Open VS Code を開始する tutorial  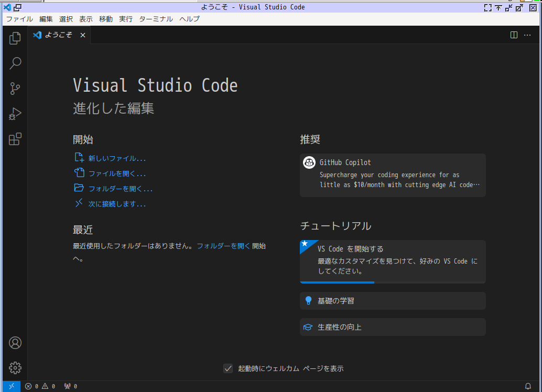tap(393, 262)
